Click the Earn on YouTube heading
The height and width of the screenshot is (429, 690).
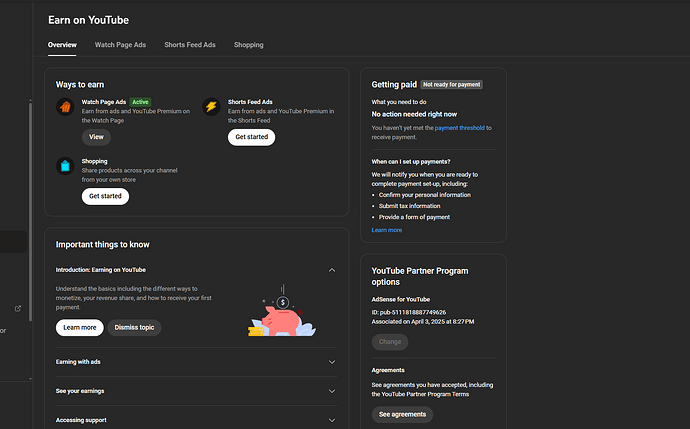pos(88,20)
